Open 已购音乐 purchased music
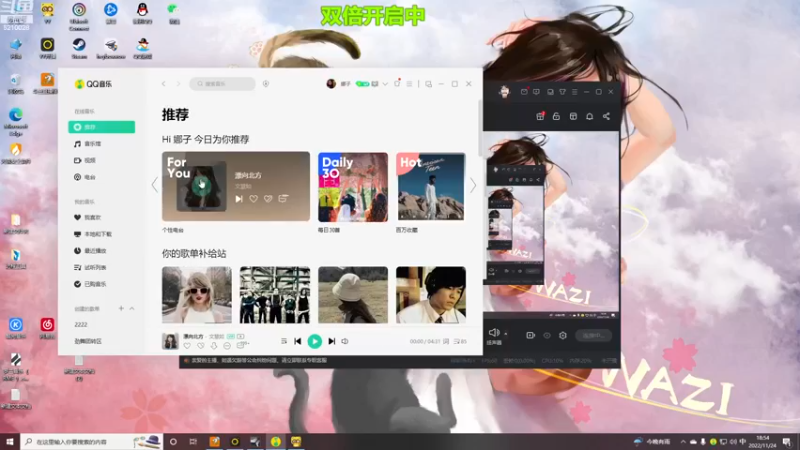Image resolution: width=800 pixels, height=450 pixels. coord(90,284)
